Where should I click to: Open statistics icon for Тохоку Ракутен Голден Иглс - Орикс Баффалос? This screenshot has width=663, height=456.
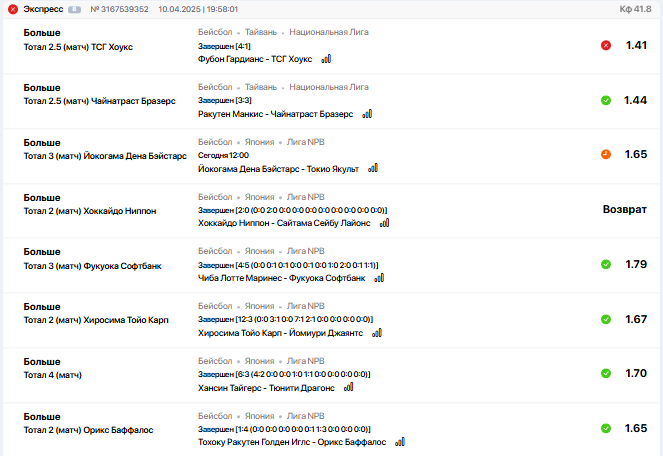[x=400, y=442]
